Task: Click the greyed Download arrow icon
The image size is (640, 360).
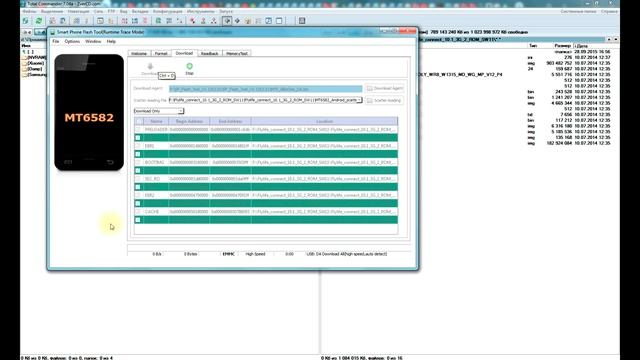Action: pos(150,66)
